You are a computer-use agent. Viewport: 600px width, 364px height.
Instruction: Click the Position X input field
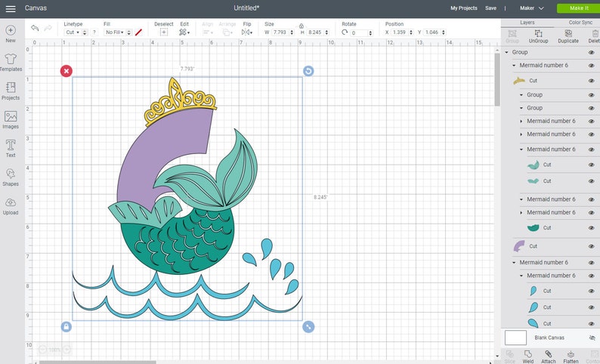(x=399, y=32)
